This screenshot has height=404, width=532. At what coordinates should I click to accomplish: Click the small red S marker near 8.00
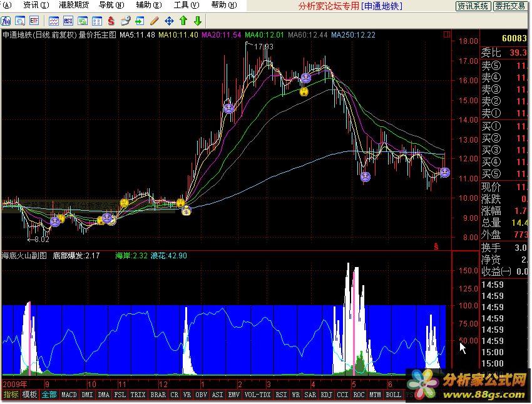click(x=436, y=246)
